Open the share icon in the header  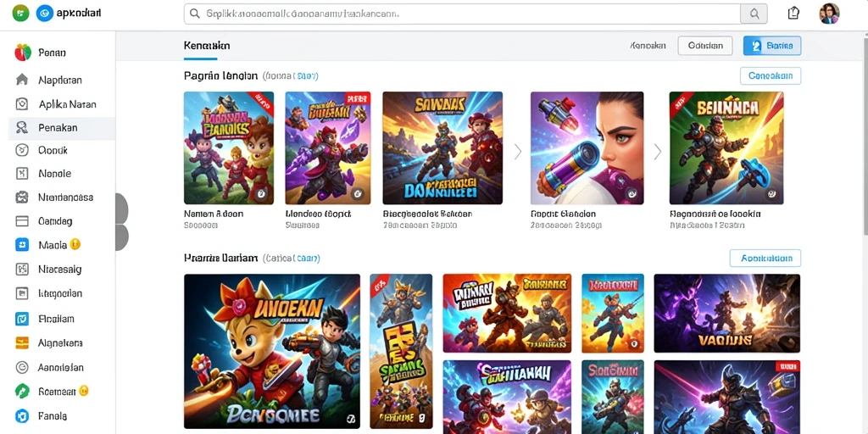coord(793,14)
